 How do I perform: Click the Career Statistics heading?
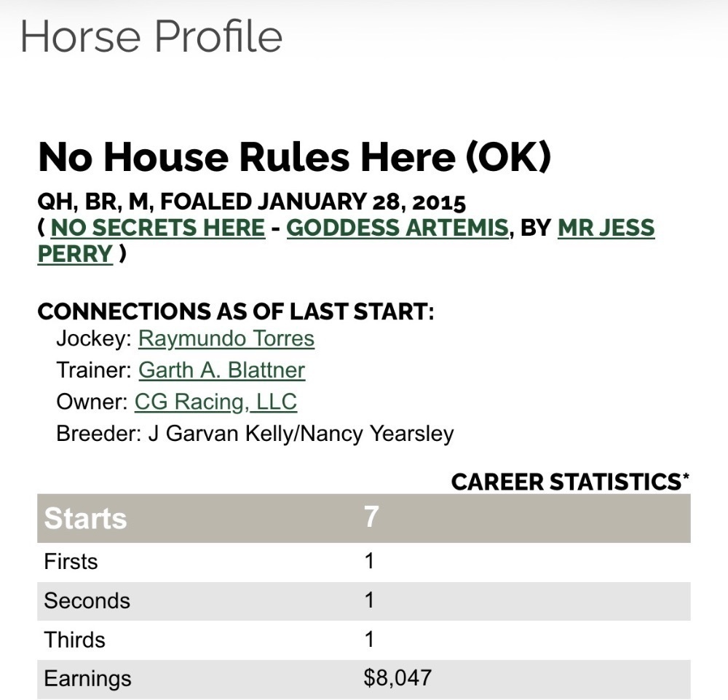[x=570, y=482]
